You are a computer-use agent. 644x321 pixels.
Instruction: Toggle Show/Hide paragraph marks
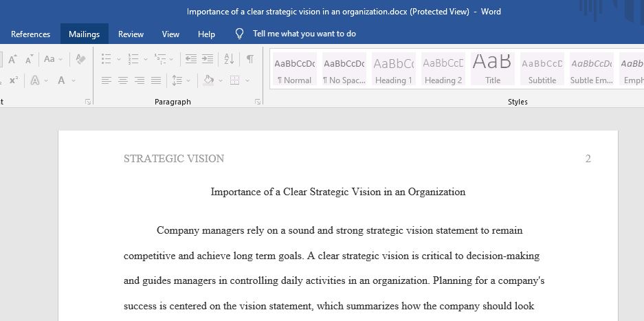(x=249, y=59)
